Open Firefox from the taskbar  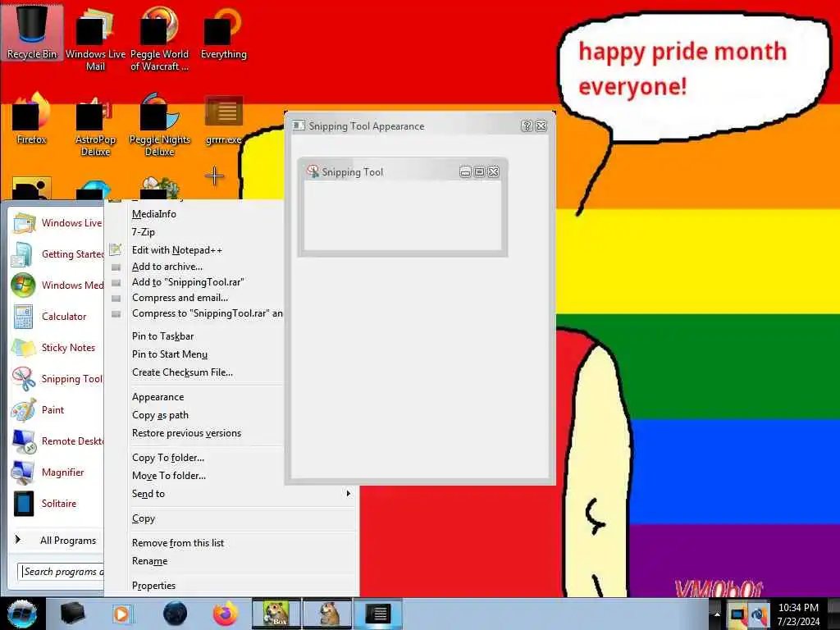(226, 614)
